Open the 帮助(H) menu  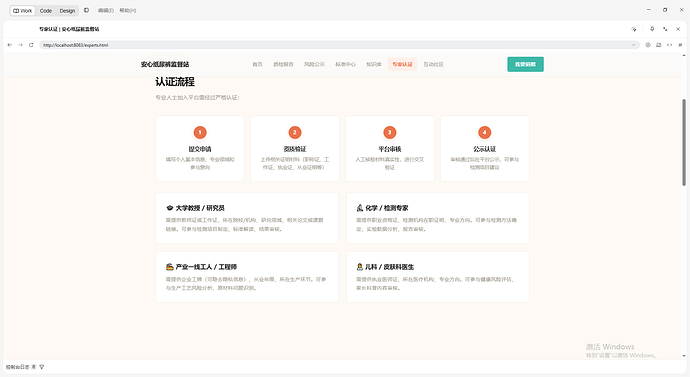click(128, 11)
